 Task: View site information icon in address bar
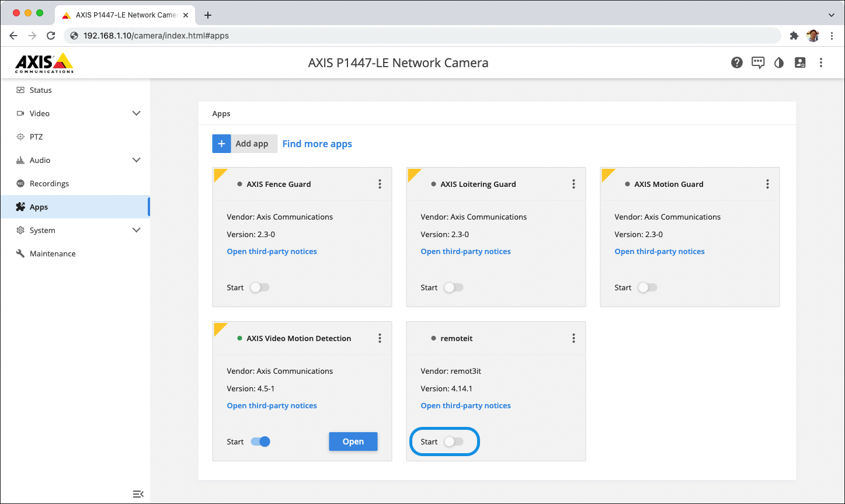pyautogui.click(x=74, y=36)
